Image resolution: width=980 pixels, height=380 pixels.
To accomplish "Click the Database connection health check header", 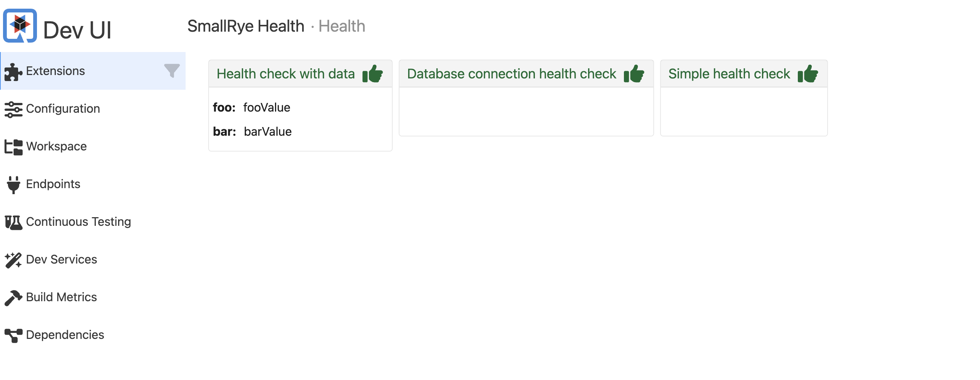I will click(511, 74).
